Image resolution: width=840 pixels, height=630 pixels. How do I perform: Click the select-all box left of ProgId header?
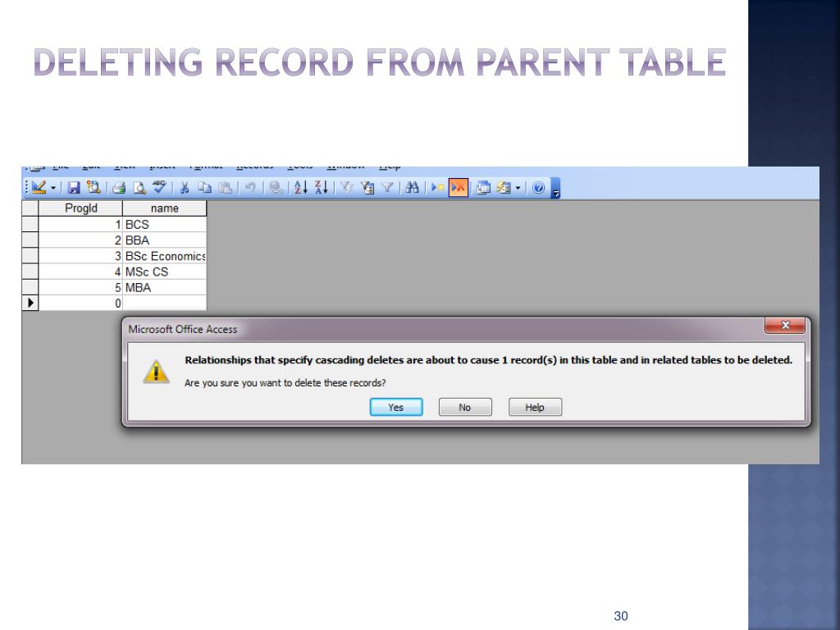[x=30, y=208]
